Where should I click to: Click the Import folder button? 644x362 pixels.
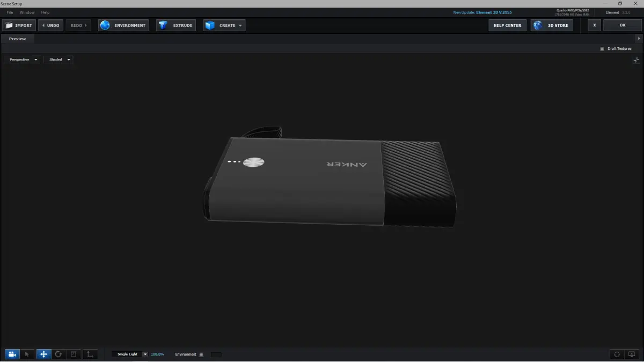pyautogui.click(x=19, y=25)
